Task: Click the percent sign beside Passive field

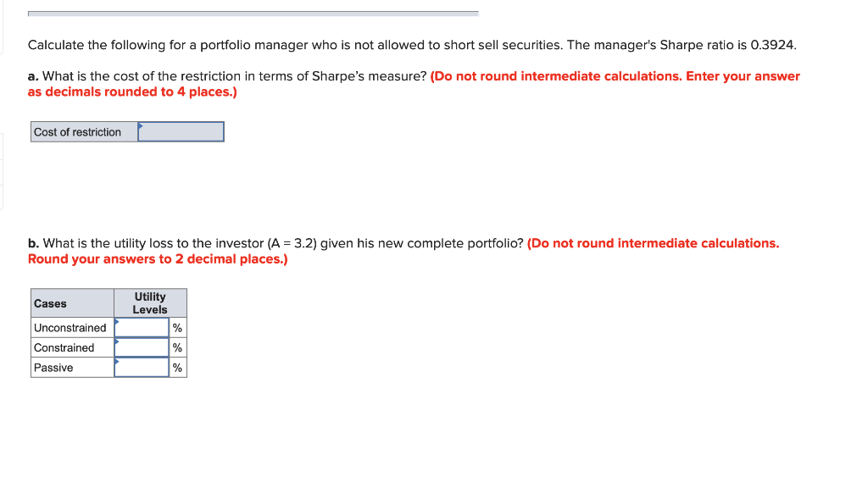Action: click(176, 367)
